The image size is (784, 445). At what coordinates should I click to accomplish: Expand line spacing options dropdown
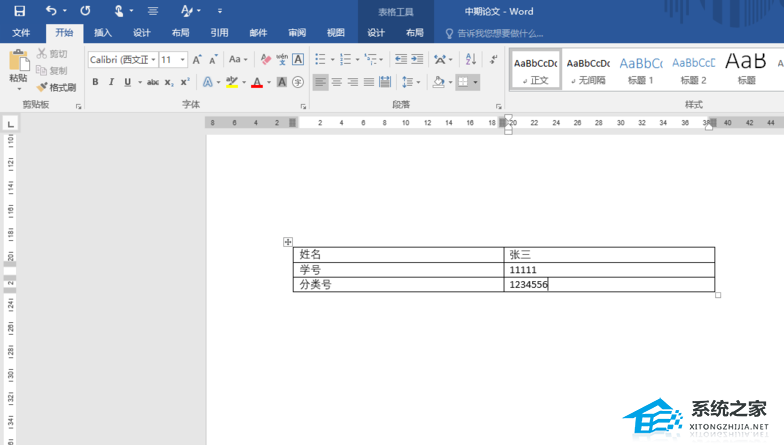(418, 82)
